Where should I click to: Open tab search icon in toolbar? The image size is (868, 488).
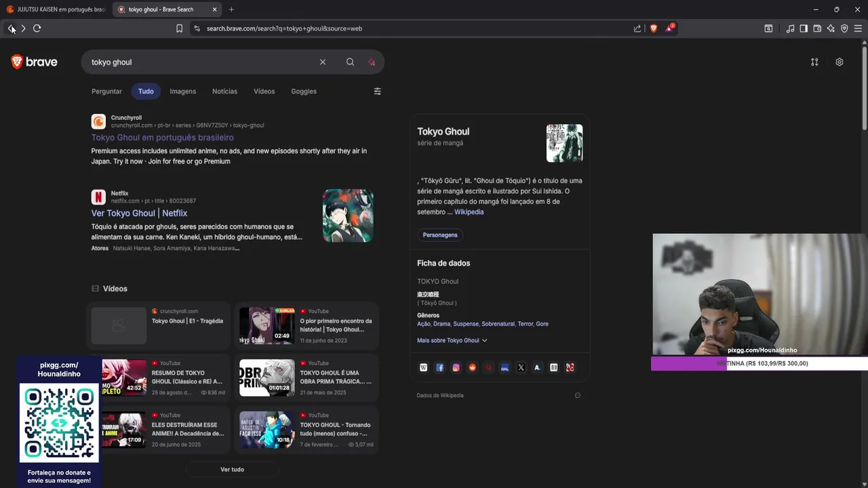(768, 28)
